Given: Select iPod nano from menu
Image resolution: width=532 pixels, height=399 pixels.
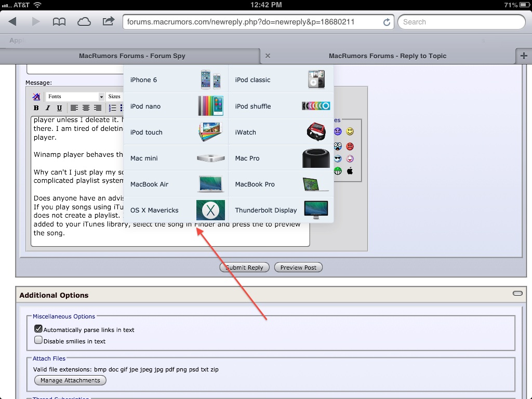Looking at the screenshot, I should tap(176, 106).
